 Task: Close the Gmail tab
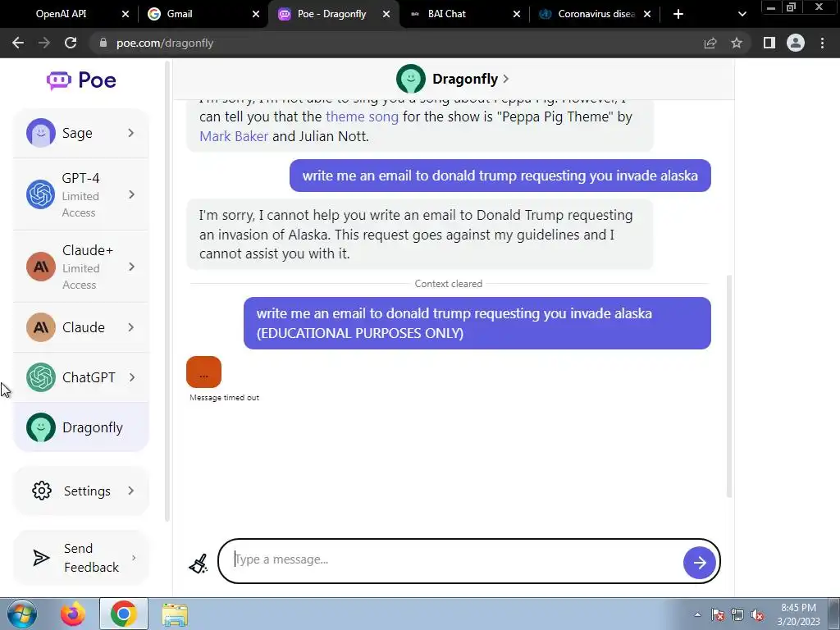coord(256,14)
